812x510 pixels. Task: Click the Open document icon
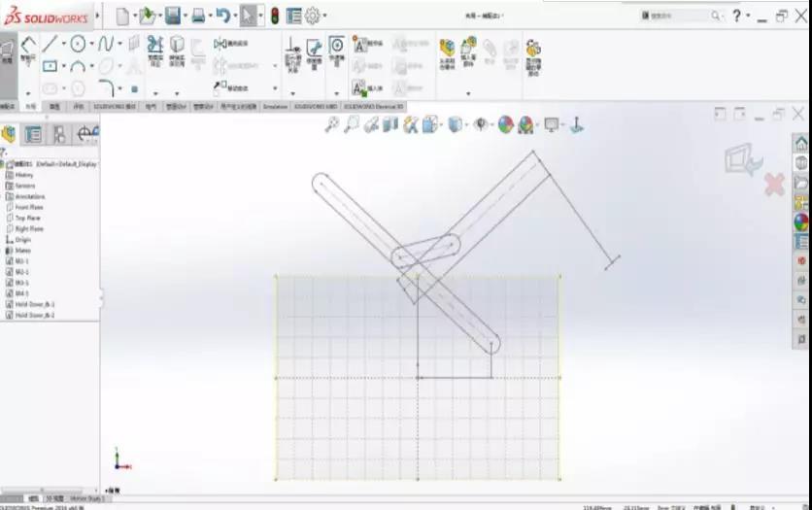(148, 17)
